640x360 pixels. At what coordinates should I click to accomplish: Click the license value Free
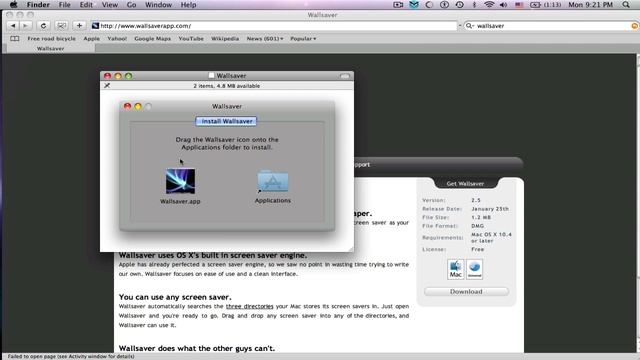[x=478, y=249]
